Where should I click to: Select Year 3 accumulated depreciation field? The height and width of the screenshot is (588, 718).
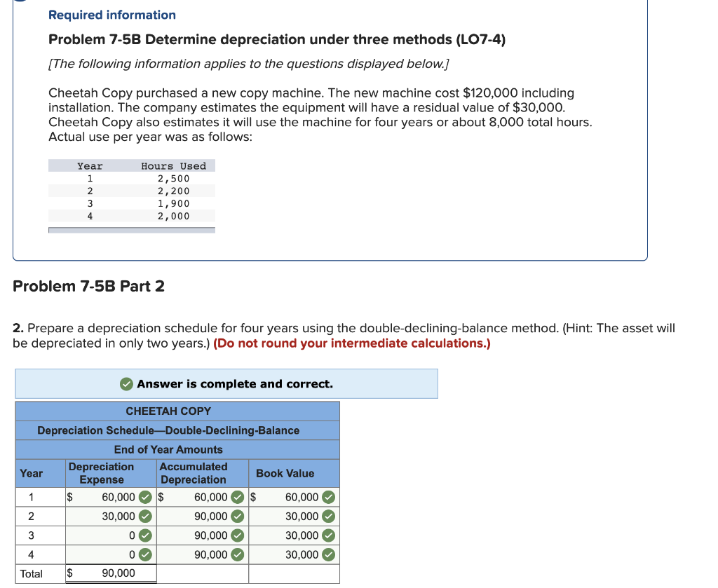[203, 535]
